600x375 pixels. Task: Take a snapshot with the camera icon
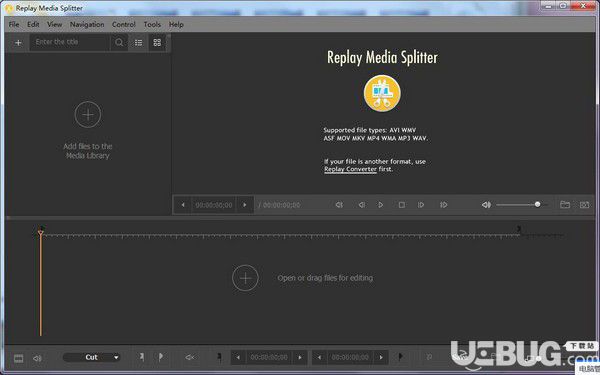point(584,205)
